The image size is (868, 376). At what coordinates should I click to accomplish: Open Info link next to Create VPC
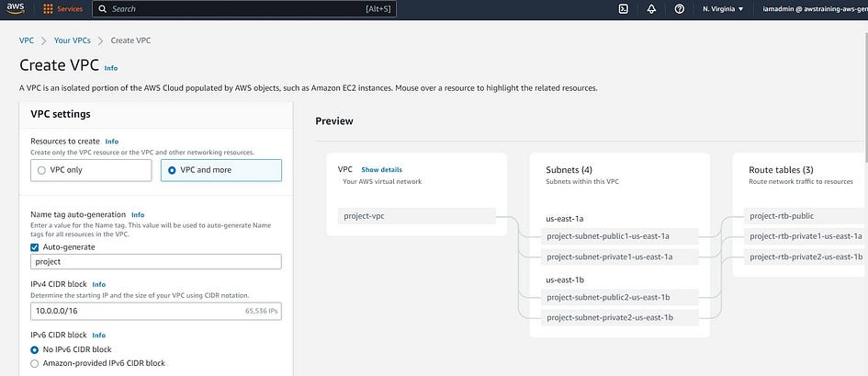coord(111,68)
